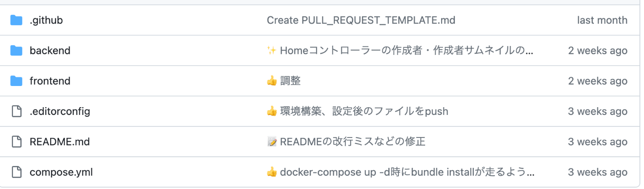This screenshot has height=189, width=644.
Task: Open the .github folder
Action: 46,20
